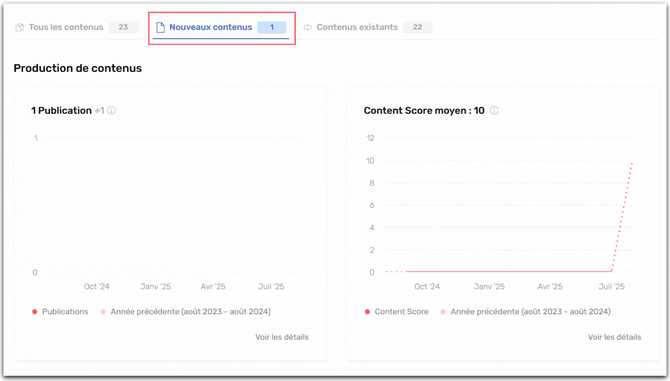Click the info icon beside Content Score moyen
The image size is (670, 381).
[494, 111]
